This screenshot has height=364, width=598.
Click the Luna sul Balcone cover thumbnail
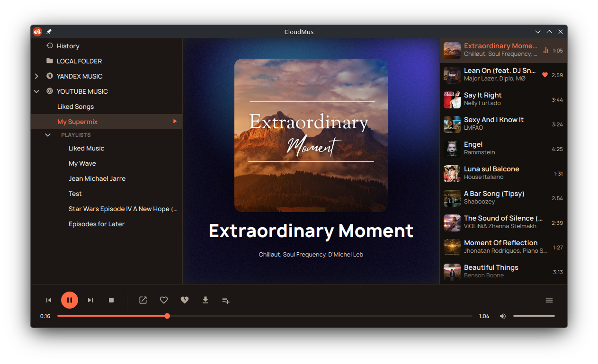pyautogui.click(x=452, y=174)
